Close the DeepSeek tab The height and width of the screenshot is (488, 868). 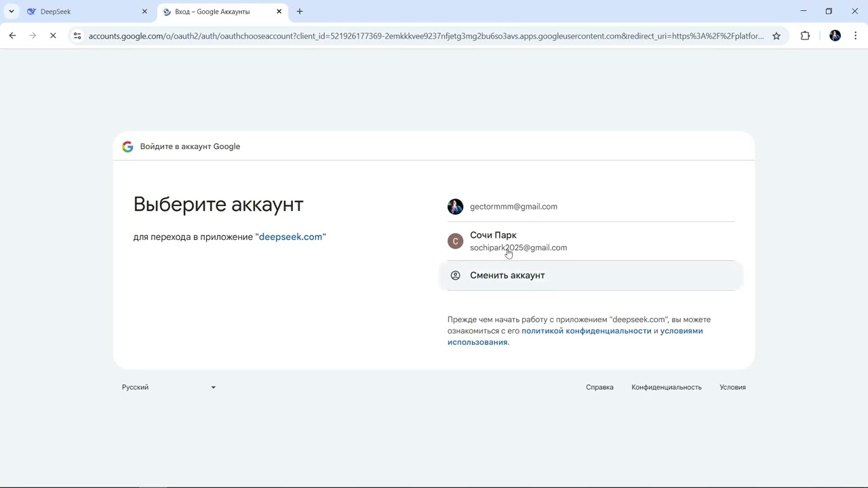[x=144, y=12]
